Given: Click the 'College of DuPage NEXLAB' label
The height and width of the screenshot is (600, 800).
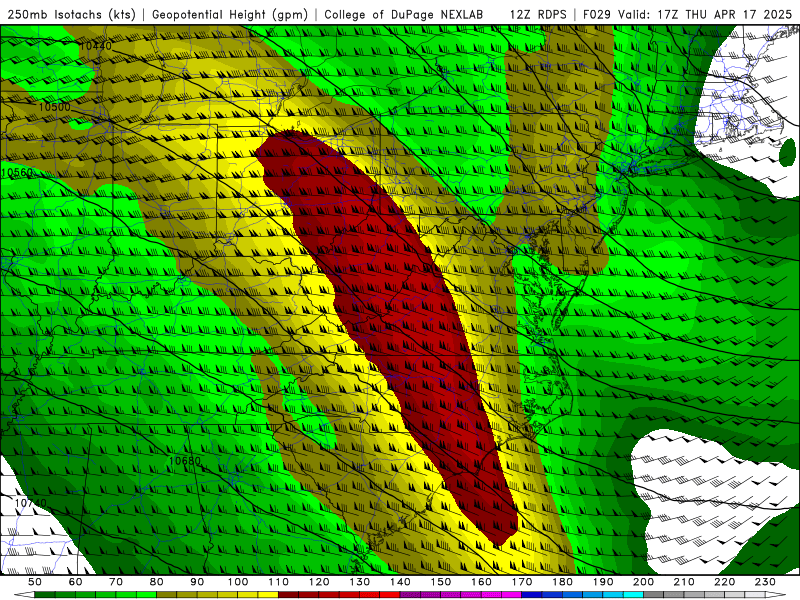Looking at the screenshot, I should point(404,14).
